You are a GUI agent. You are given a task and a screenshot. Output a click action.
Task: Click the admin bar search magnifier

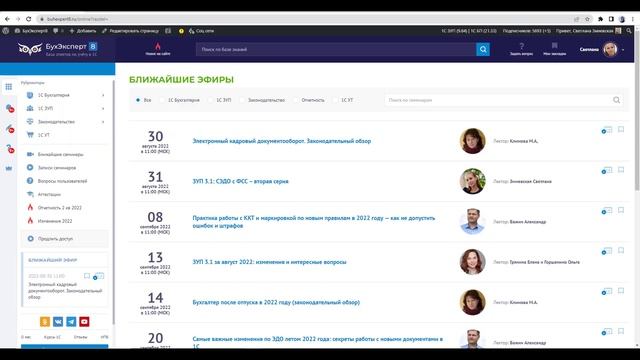coord(629,31)
